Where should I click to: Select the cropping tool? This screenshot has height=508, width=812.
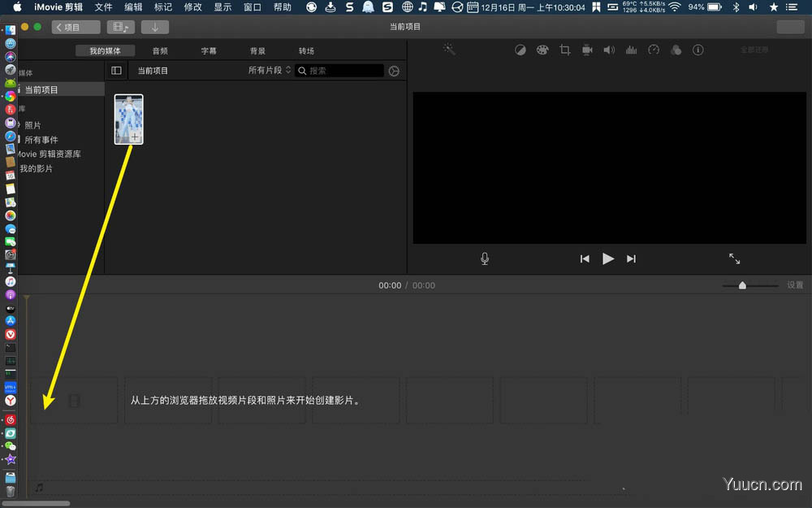coord(565,50)
